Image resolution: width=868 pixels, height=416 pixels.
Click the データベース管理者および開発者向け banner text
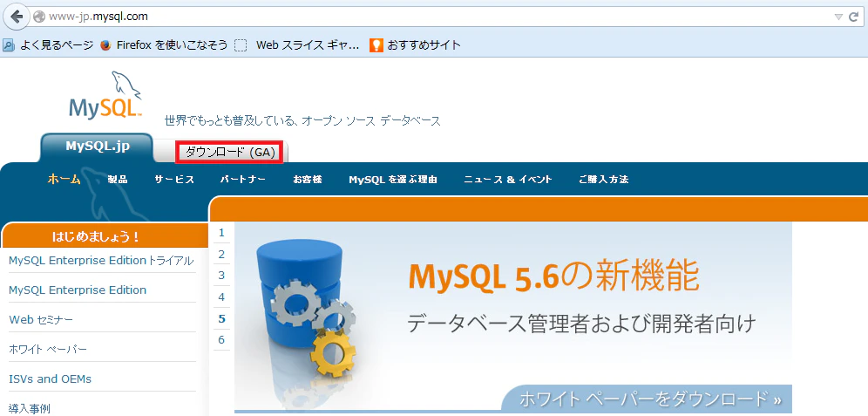point(582,323)
